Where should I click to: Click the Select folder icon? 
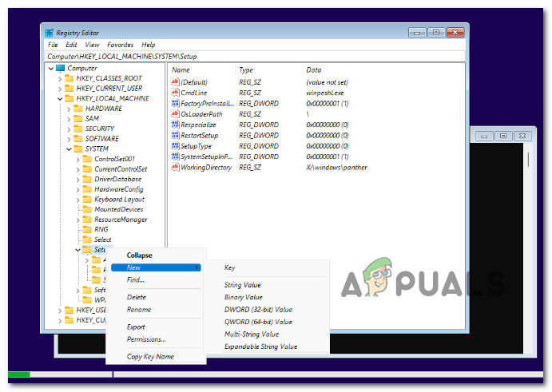coord(87,240)
